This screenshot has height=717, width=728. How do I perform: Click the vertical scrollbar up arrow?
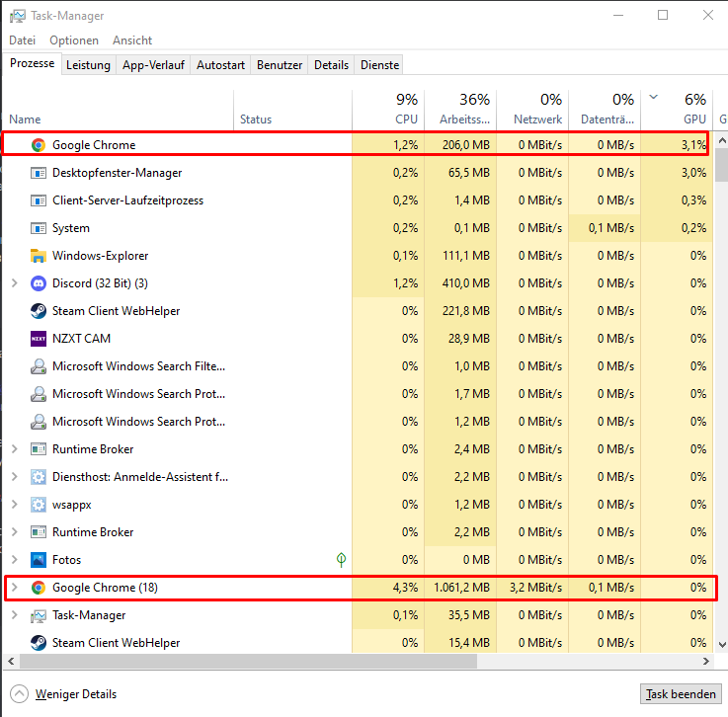coord(722,139)
